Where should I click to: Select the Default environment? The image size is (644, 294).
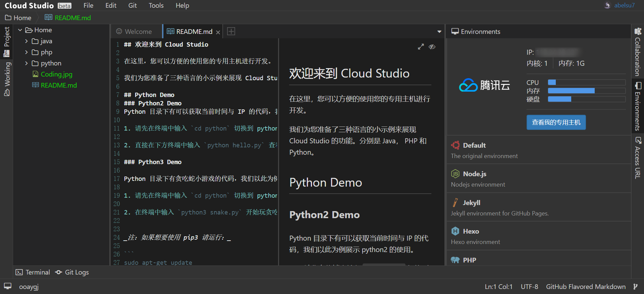pyautogui.click(x=539, y=150)
